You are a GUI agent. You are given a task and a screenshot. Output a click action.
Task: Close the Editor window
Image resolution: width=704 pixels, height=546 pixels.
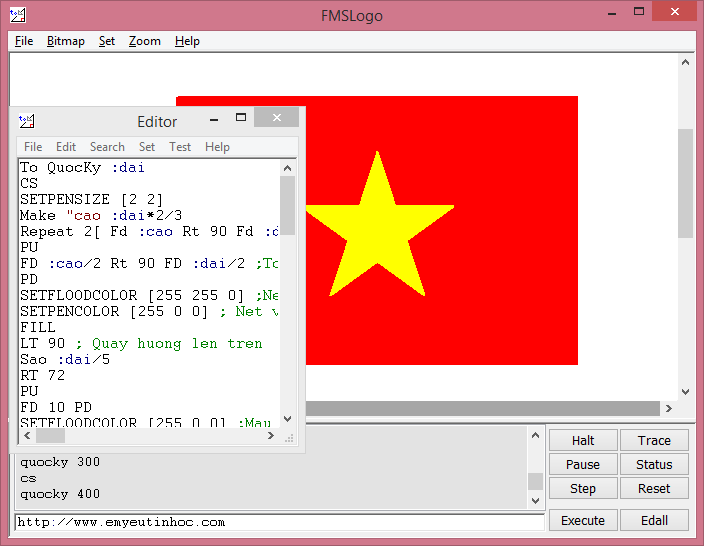pyautogui.click(x=277, y=117)
